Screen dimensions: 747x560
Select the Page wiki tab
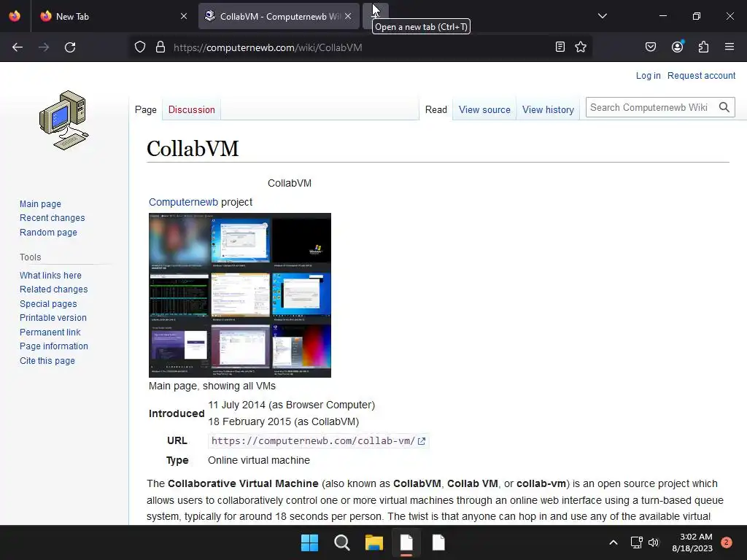[146, 110]
